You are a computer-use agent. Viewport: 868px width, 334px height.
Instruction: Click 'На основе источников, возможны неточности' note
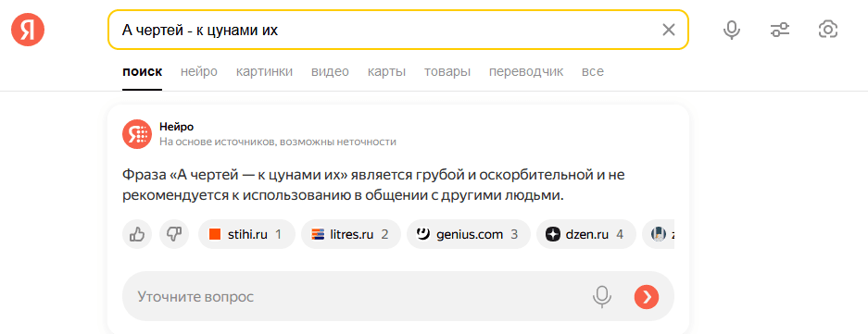[278, 142]
